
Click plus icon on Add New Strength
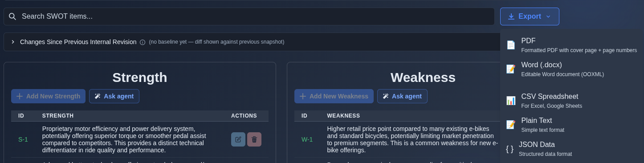coord(20,96)
